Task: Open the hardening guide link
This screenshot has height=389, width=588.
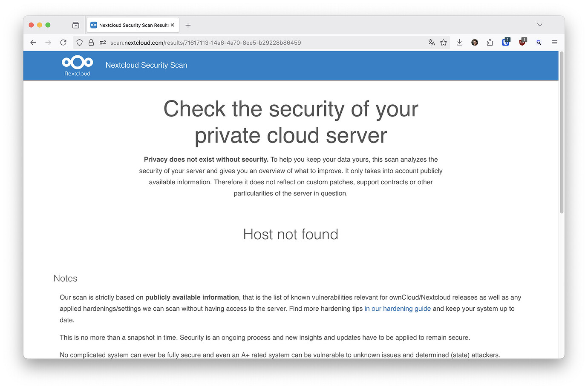Action: click(x=397, y=309)
